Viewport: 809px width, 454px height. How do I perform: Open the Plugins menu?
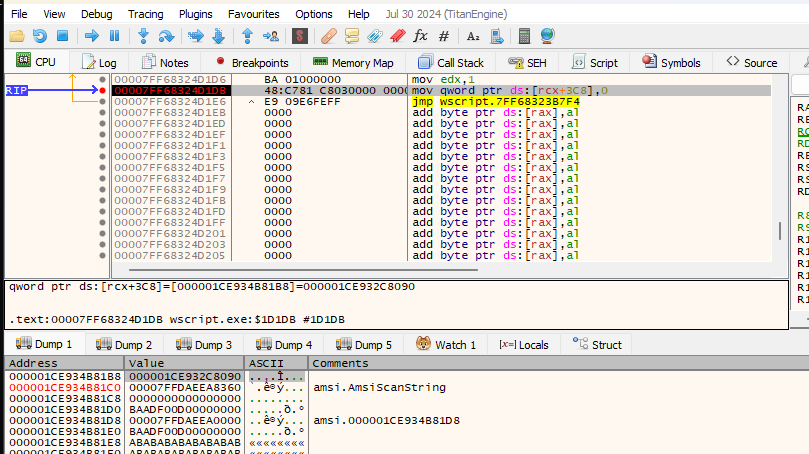[196, 14]
